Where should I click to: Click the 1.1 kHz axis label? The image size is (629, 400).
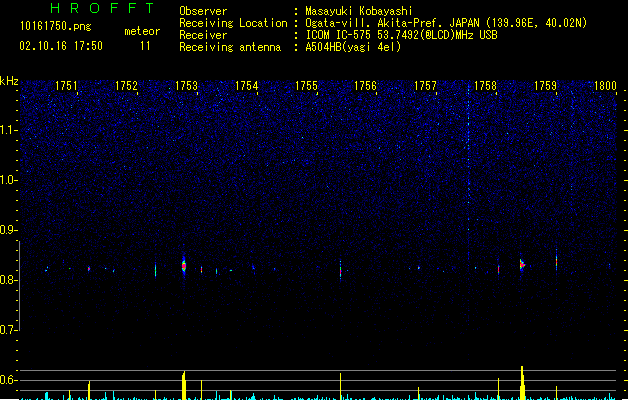coord(8,130)
